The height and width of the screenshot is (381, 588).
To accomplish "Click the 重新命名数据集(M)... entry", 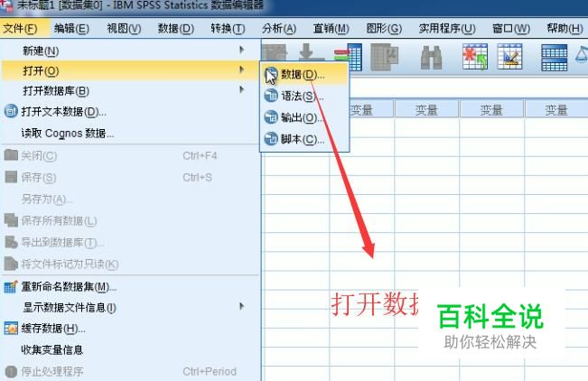I will click(129, 287).
